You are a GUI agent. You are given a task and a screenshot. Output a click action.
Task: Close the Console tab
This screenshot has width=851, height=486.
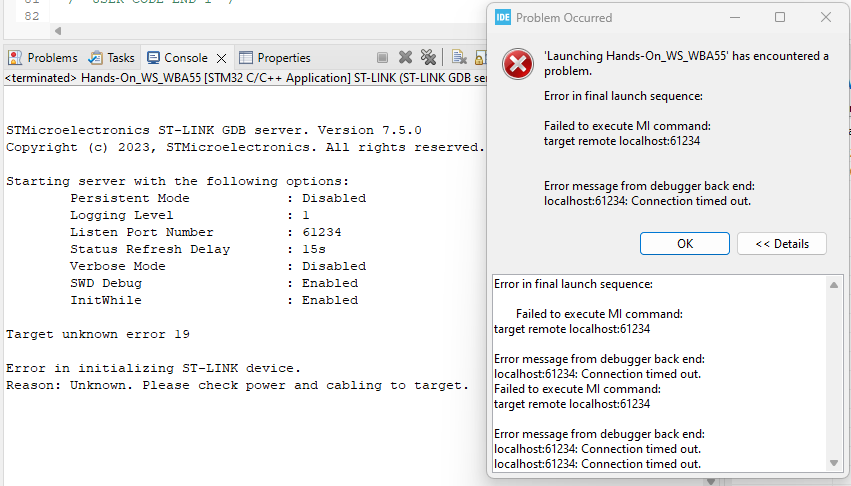(221, 58)
